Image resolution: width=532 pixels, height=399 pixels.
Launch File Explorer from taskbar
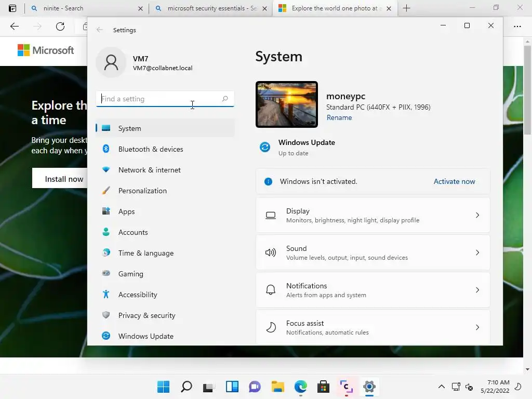pos(277,387)
